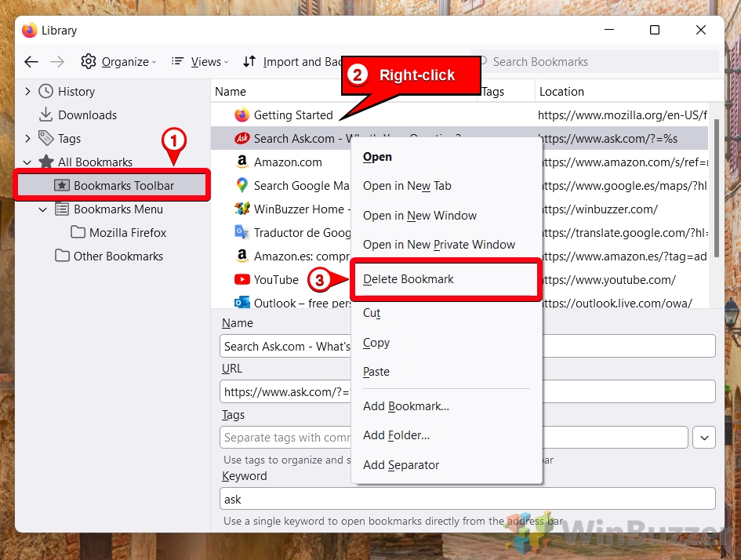Click the outlook.live.com location cell
The height and width of the screenshot is (560, 741).
coord(615,303)
